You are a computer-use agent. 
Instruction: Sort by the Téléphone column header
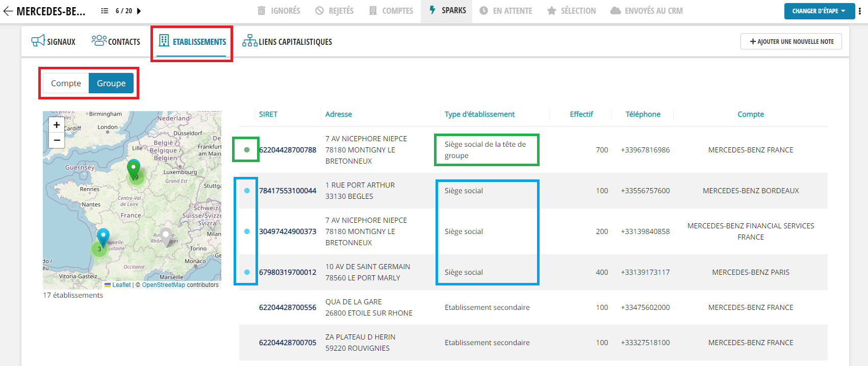tap(643, 114)
